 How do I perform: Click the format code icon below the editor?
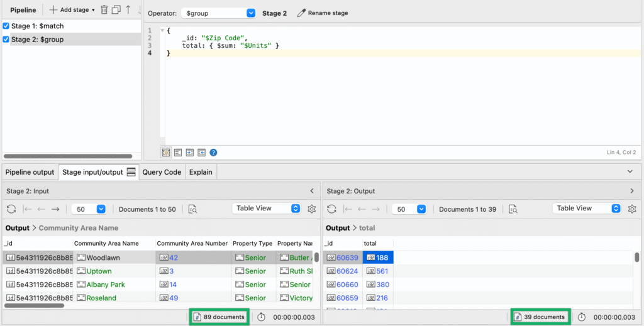click(x=178, y=153)
